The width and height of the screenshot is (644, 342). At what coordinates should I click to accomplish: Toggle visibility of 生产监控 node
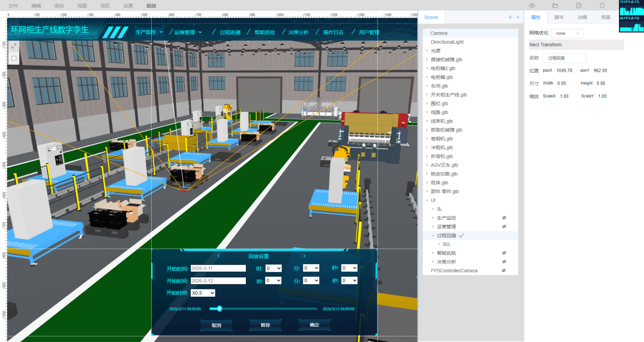click(504, 218)
